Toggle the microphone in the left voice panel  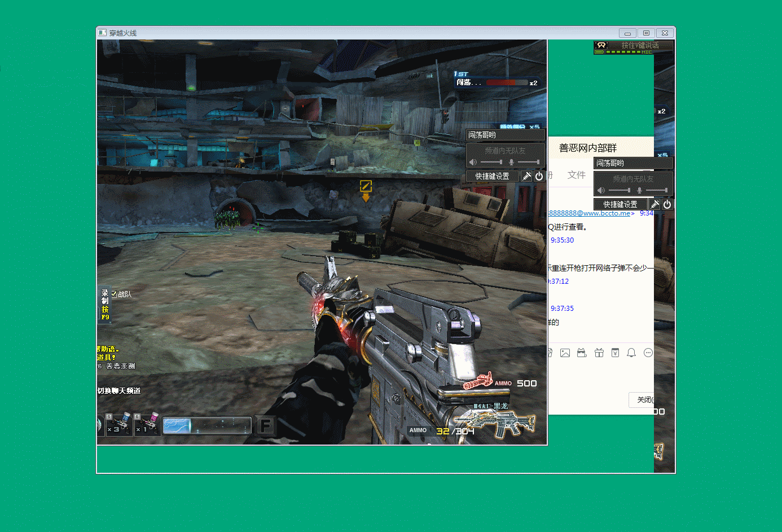(511, 162)
